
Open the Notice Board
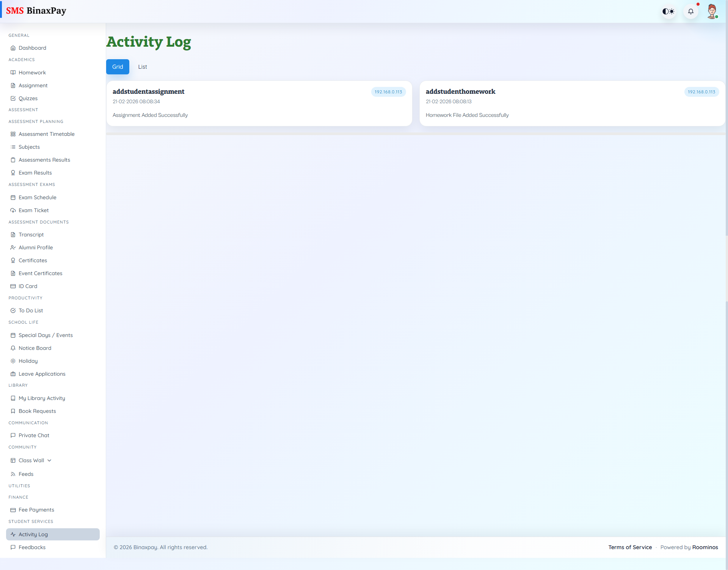(35, 348)
